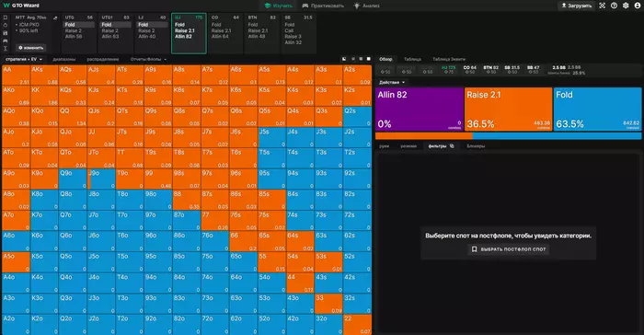Click the orange-blue strategy frequency bar
This screenshot has height=335, width=644.
tap(509, 135)
